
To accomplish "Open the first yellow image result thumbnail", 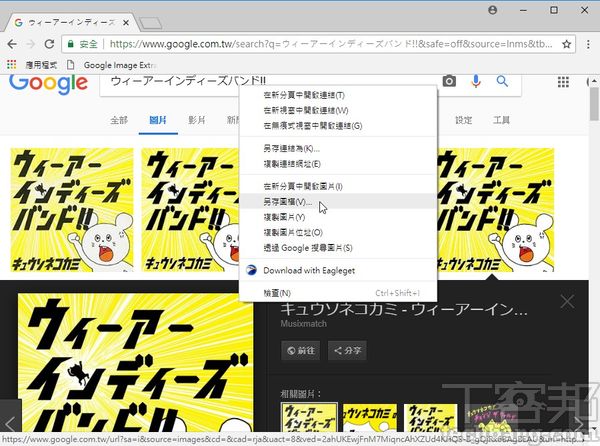I will pos(72,210).
